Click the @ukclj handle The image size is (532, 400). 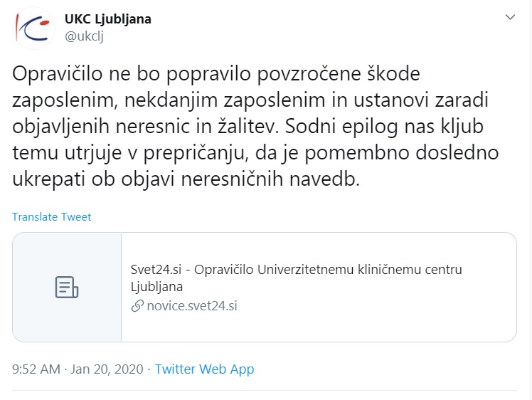point(84,37)
